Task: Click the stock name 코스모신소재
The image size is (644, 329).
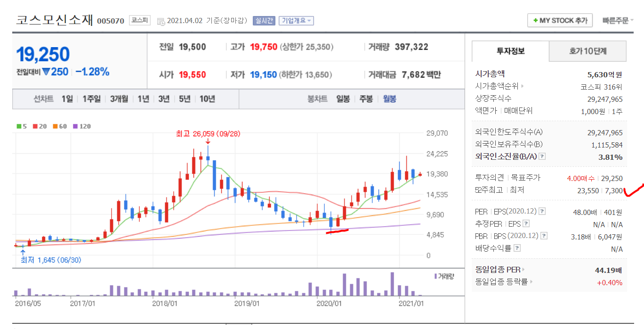Action: [55, 20]
